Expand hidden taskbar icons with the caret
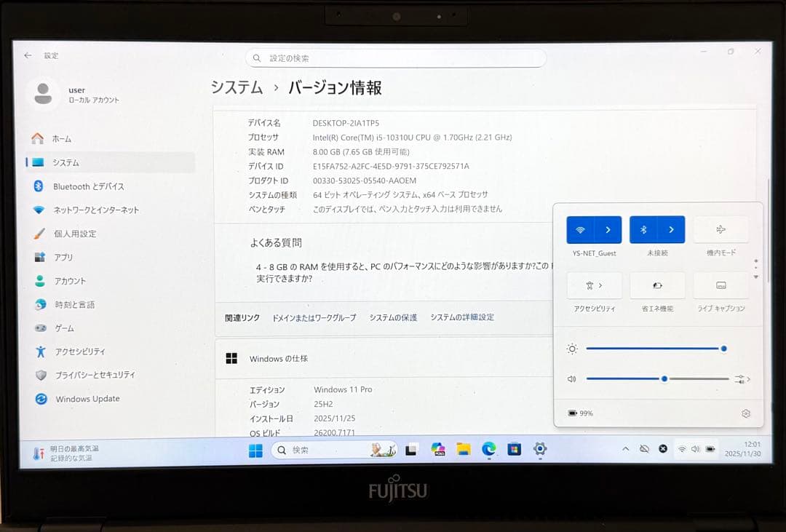This screenshot has height=532, width=786. pyautogui.click(x=624, y=449)
